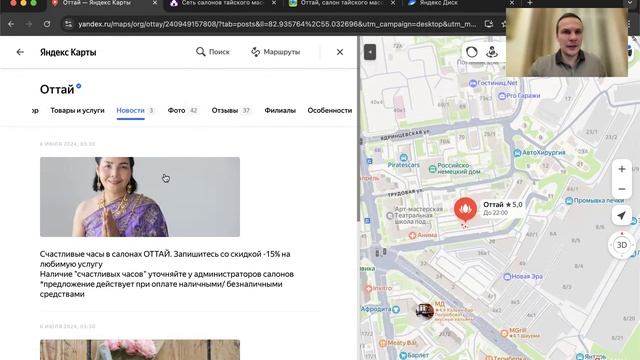Image resolution: width=640 pixels, height=360 pixels.
Task: Go back with the Яндекс Карты panel arrow
Action: click(x=20, y=52)
